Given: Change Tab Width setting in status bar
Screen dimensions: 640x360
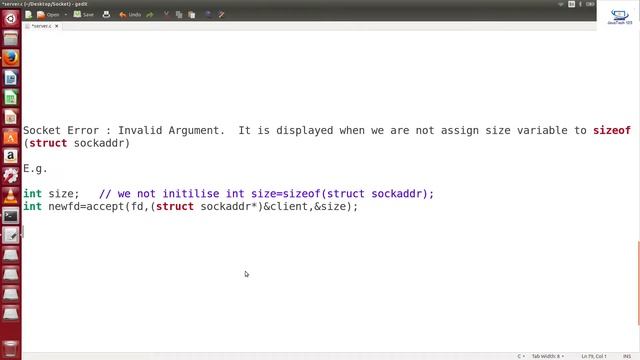Looking at the screenshot, I should click(x=548, y=356).
